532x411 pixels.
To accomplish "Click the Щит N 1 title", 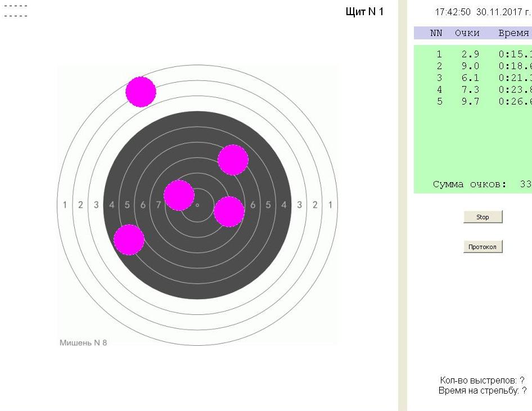I will coord(364,12).
